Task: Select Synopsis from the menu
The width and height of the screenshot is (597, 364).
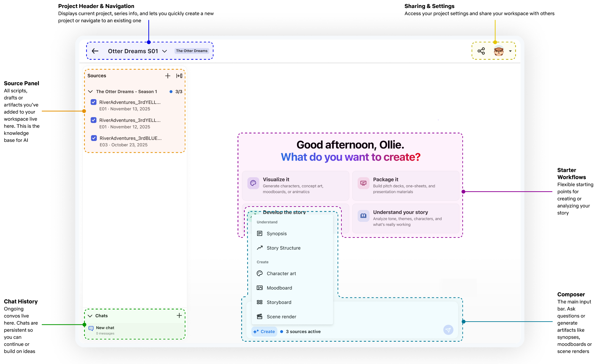Action: (293, 234)
